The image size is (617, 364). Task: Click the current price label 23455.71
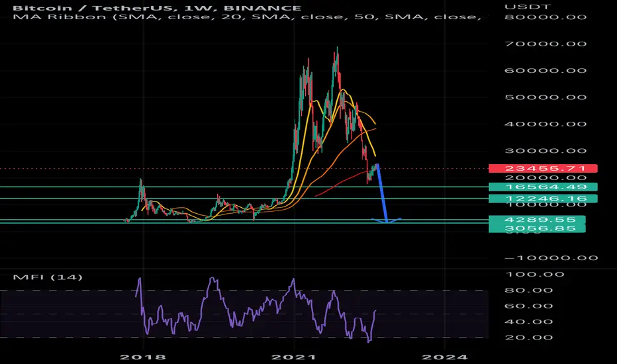pyautogui.click(x=543, y=168)
